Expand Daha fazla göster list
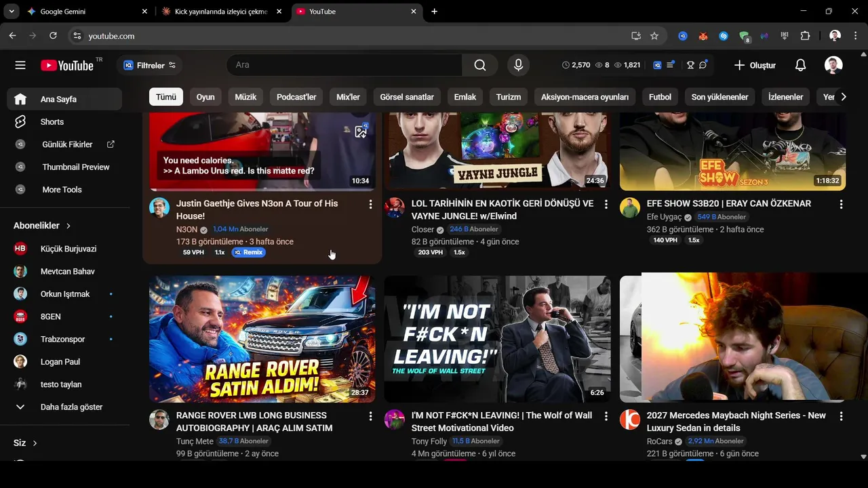Screen dimensions: 868x488 [64, 407]
